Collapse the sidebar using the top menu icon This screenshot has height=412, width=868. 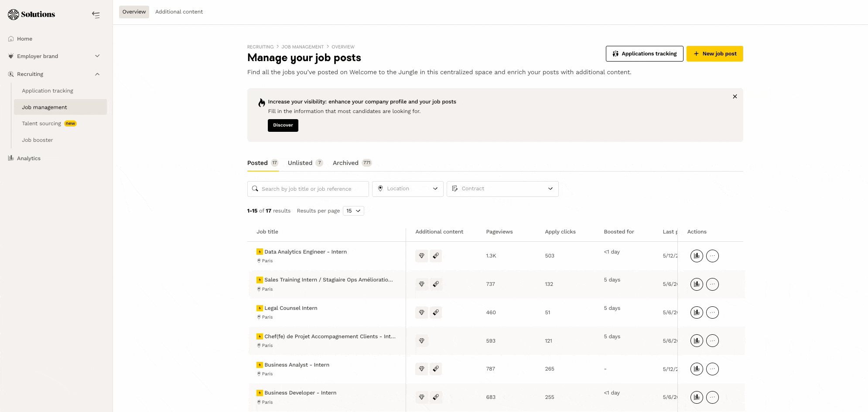96,15
